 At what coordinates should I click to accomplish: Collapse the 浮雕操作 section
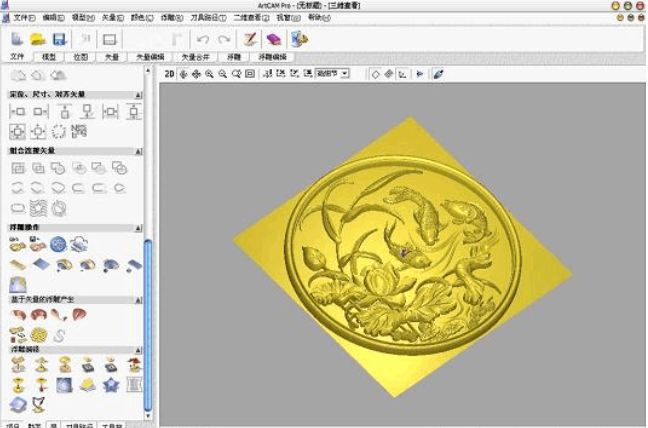(138, 228)
